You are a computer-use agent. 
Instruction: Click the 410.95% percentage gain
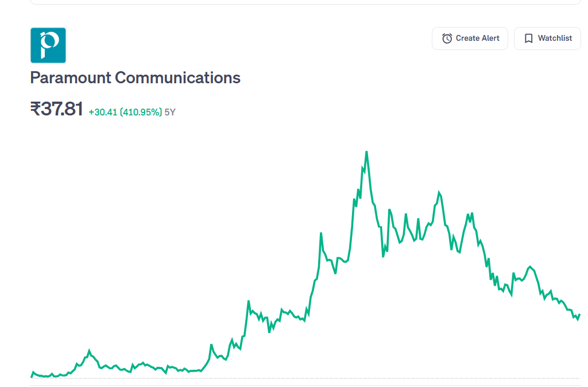[x=141, y=112]
